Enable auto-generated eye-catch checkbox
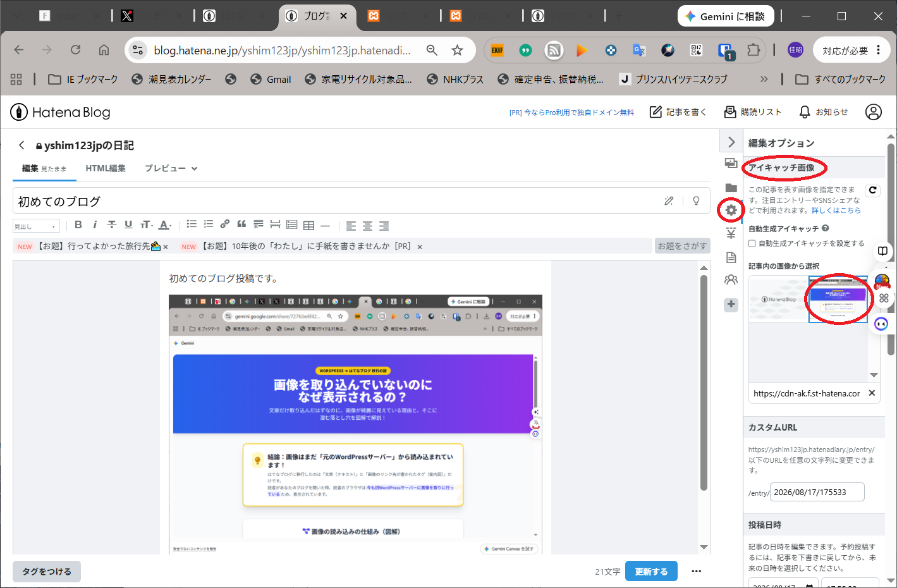Viewport: 897px width, 588px height. [752, 243]
